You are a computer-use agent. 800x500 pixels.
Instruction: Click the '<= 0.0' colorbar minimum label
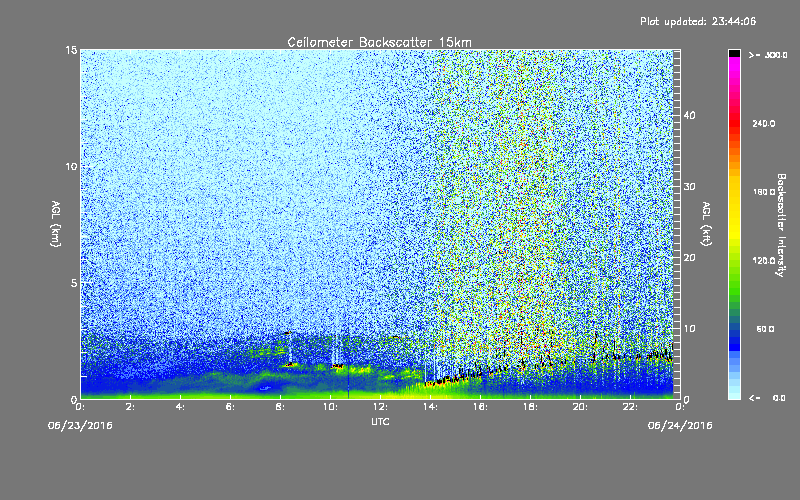(768, 398)
